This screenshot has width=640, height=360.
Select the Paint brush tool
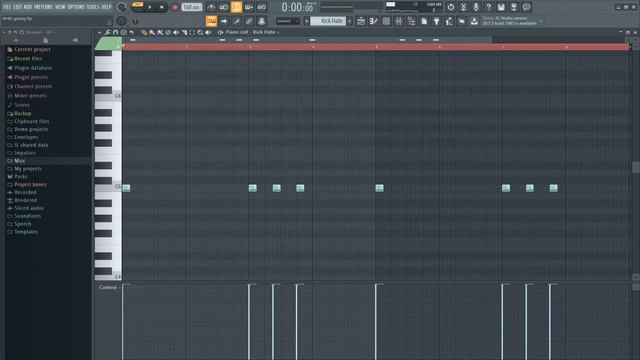click(x=152, y=32)
